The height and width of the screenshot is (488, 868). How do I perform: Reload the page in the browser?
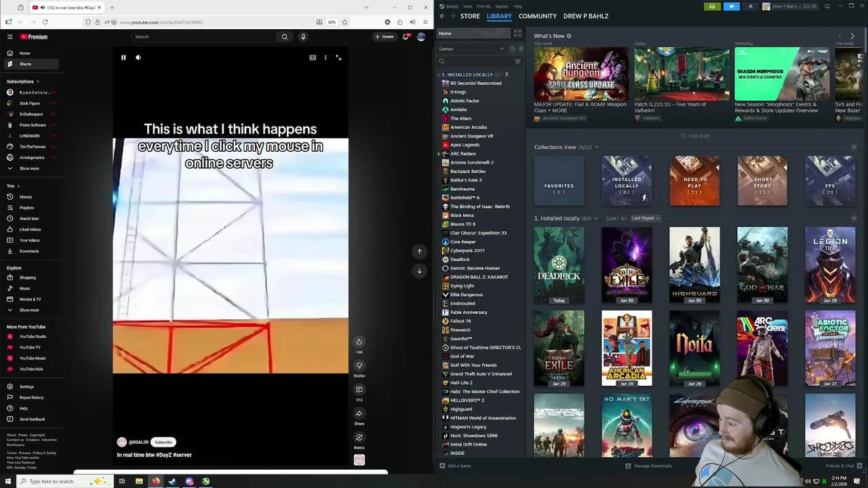pos(45,22)
